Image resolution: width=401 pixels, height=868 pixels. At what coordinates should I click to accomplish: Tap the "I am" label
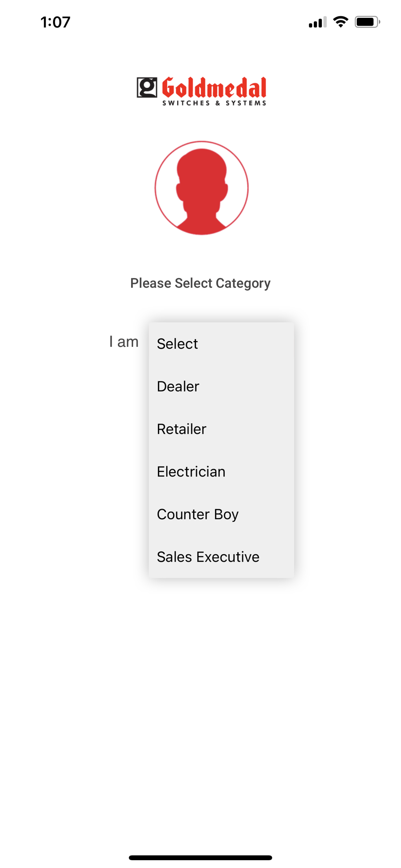(124, 342)
